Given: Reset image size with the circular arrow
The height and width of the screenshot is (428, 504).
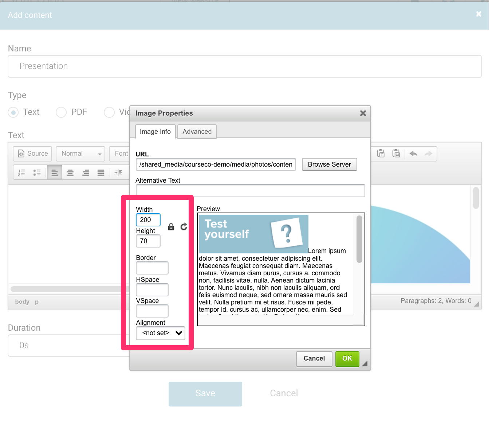Looking at the screenshot, I should [184, 227].
